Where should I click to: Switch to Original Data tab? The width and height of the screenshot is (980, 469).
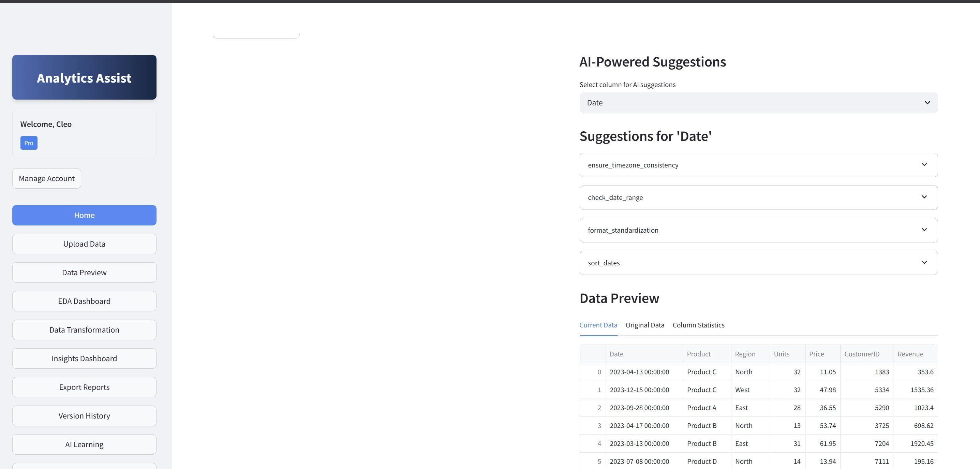point(644,325)
